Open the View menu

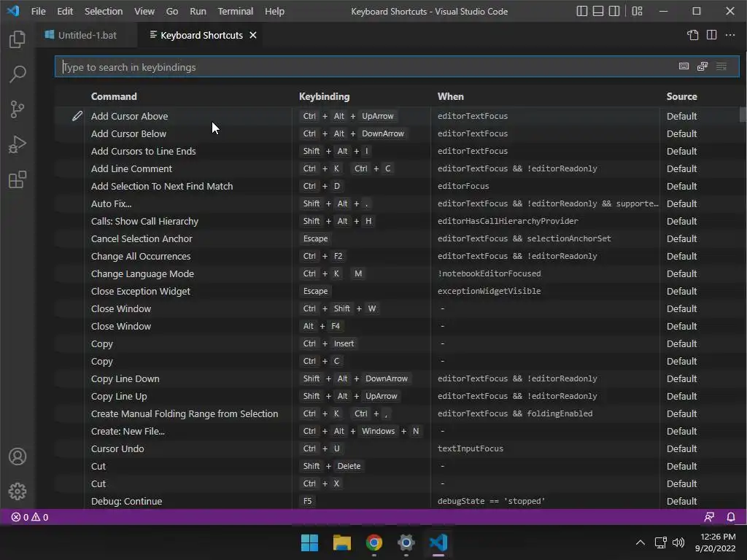click(144, 11)
